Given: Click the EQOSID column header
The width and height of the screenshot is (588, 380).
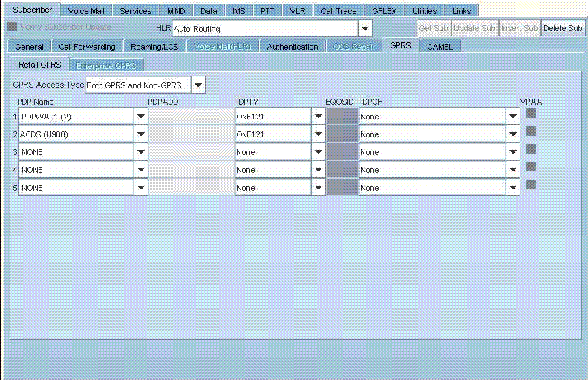Looking at the screenshot, I should coord(339,102).
